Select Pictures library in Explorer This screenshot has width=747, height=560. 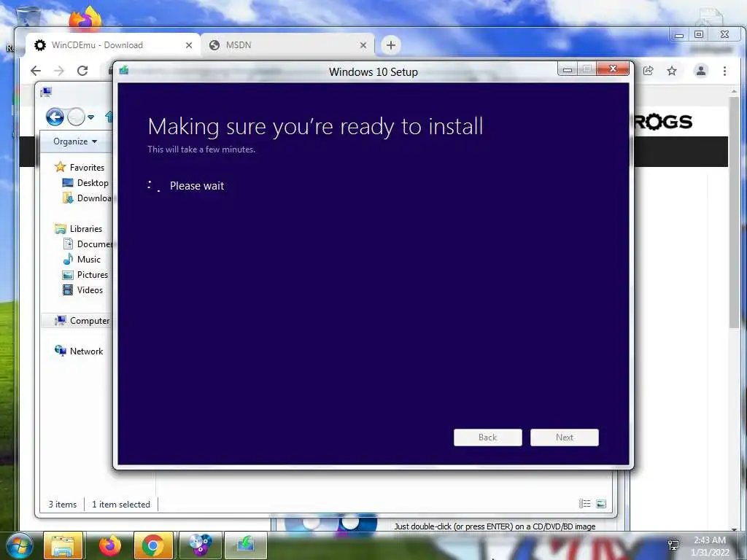[86, 275]
